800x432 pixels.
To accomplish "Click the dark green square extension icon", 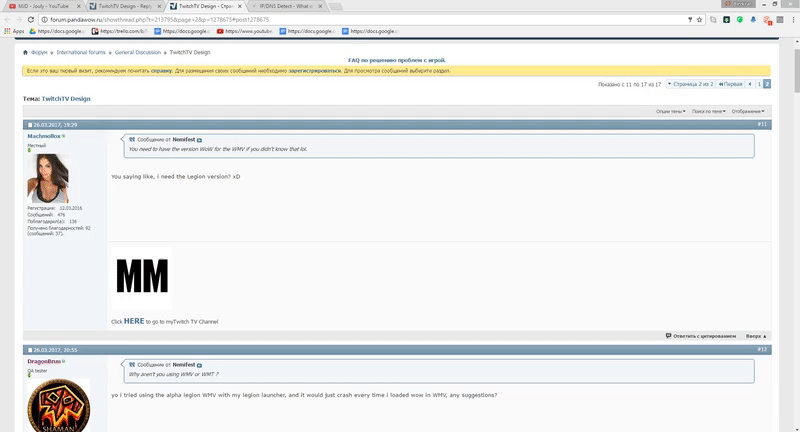I will click(x=727, y=19).
